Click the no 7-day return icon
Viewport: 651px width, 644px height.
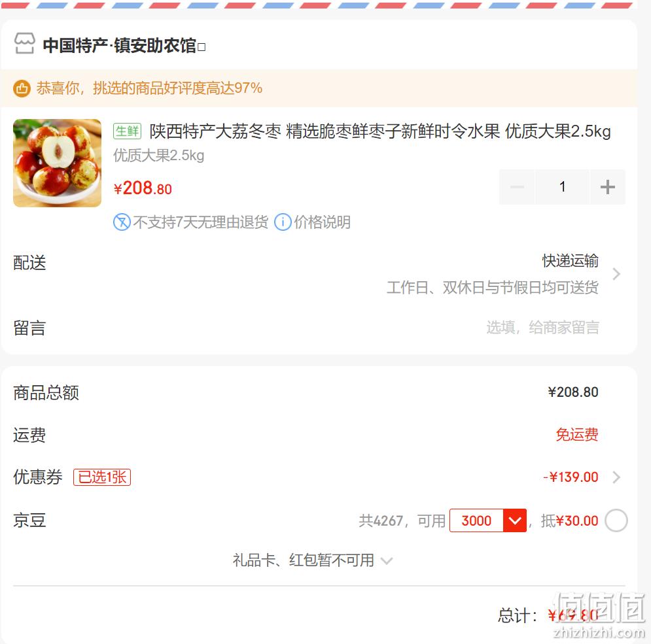[122, 222]
